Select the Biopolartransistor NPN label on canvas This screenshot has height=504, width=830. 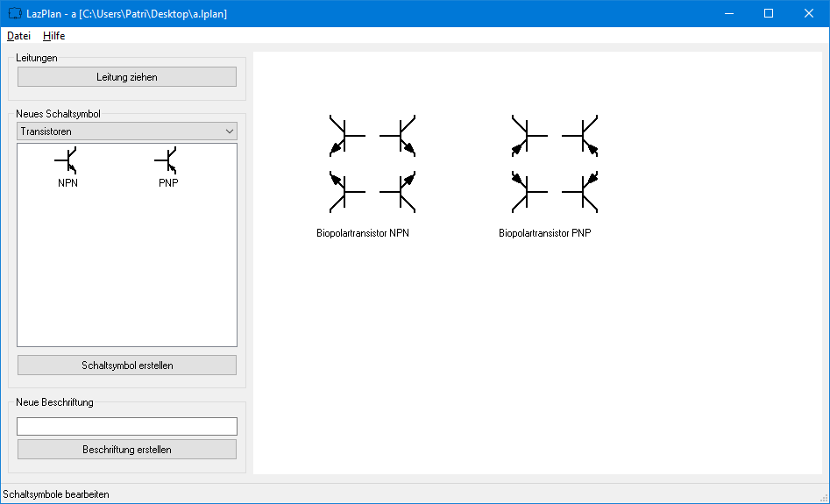[363, 234]
